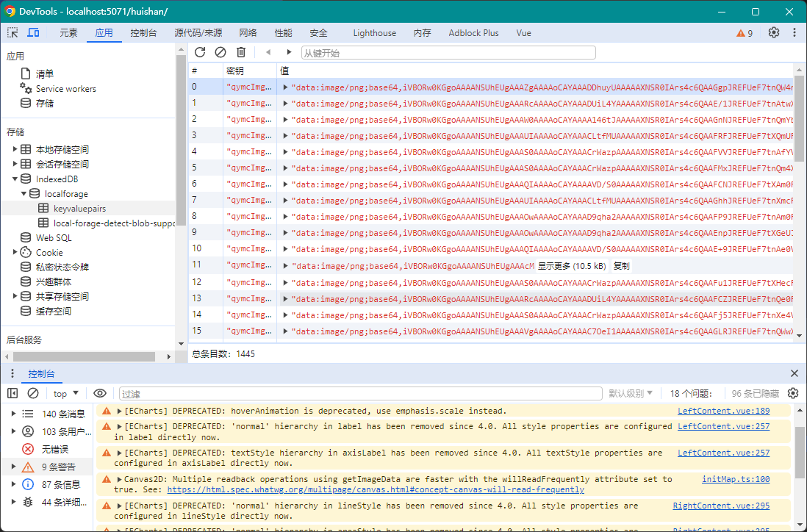807x532 pixels.
Task: Click the live expression eye icon
Action: 100,394
